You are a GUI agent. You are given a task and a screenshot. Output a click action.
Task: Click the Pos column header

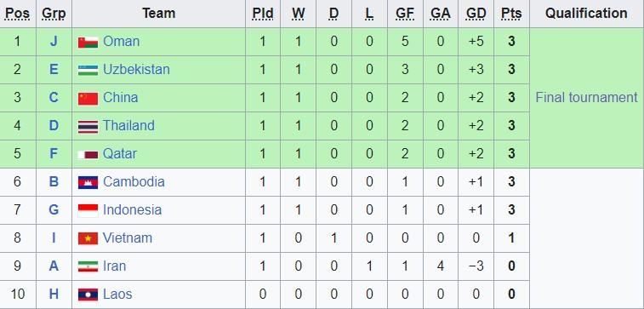pyautogui.click(x=17, y=14)
